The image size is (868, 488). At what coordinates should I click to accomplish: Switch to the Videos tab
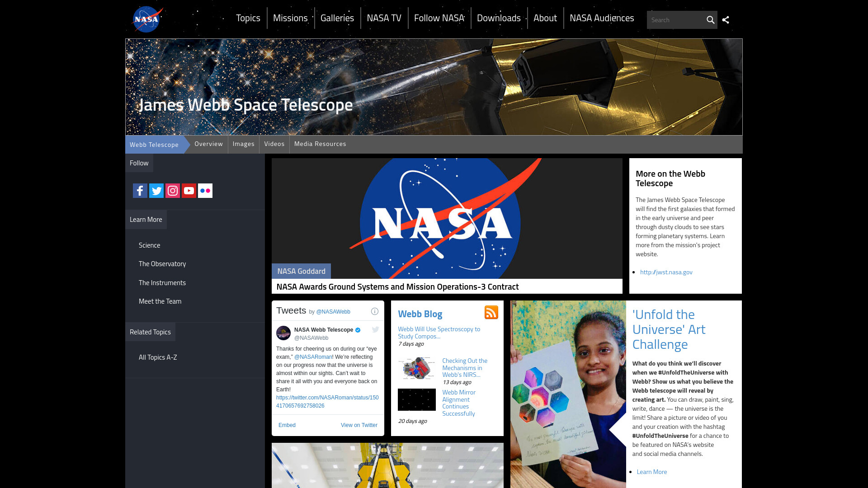pos(274,144)
